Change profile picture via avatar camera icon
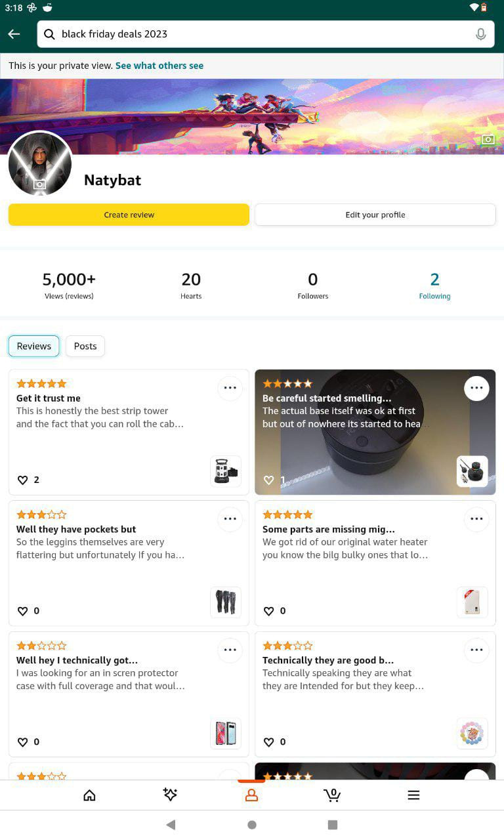Screen dimensions: 504x840 tap(40, 184)
